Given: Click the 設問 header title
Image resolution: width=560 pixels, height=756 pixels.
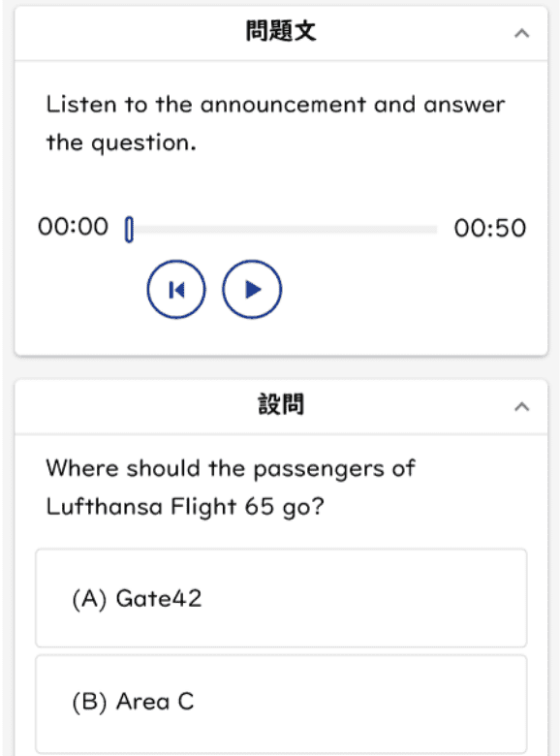Looking at the screenshot, I should (x=281, y=404).
